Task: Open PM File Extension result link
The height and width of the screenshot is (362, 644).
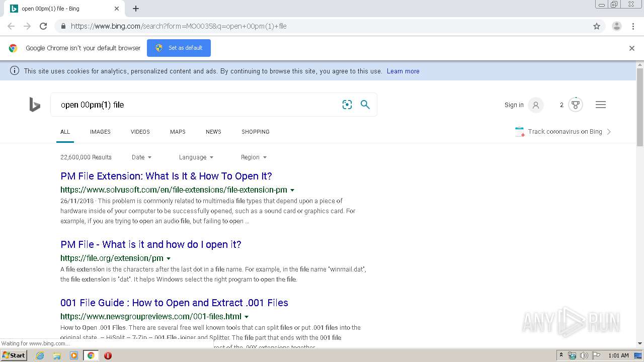Action: coord(166,176)
